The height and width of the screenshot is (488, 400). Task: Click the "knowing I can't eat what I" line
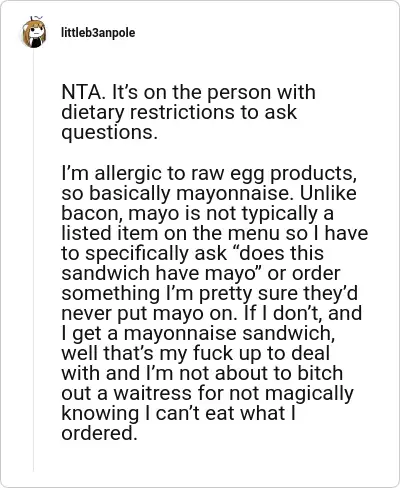[x=178, y=413]
